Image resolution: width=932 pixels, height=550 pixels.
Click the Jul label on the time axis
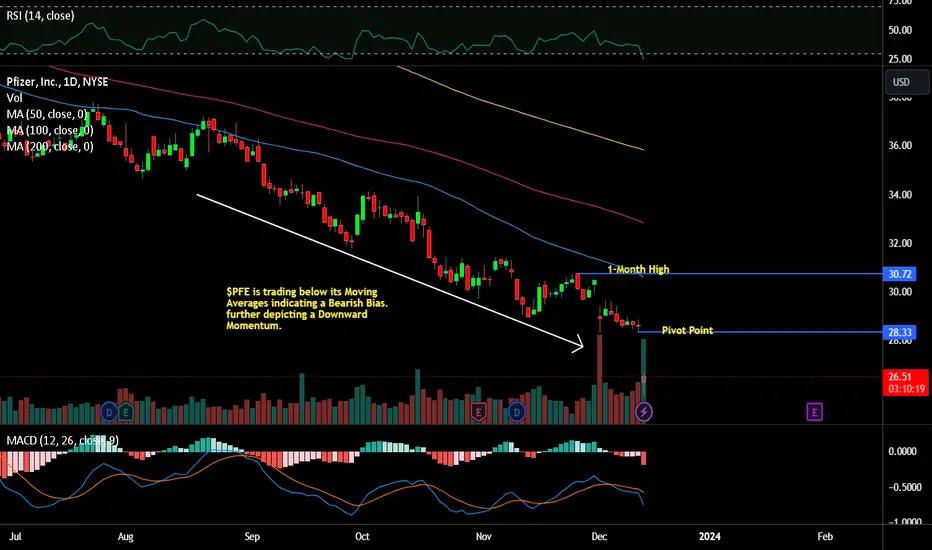point(15,536)
